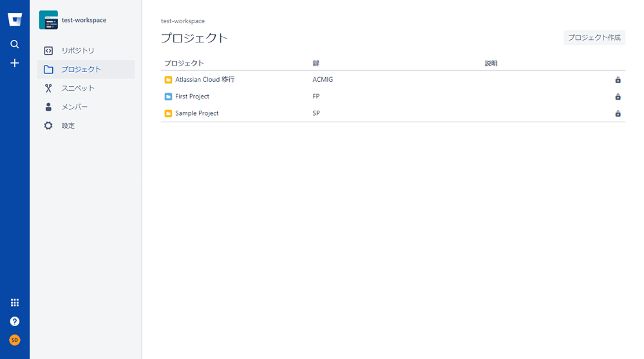Click the test-workspace avatar icon

click(x=48, y=20)
